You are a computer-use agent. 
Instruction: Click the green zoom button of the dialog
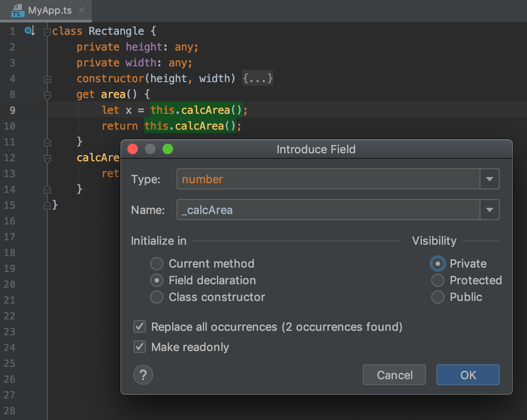tap(168, 149)
